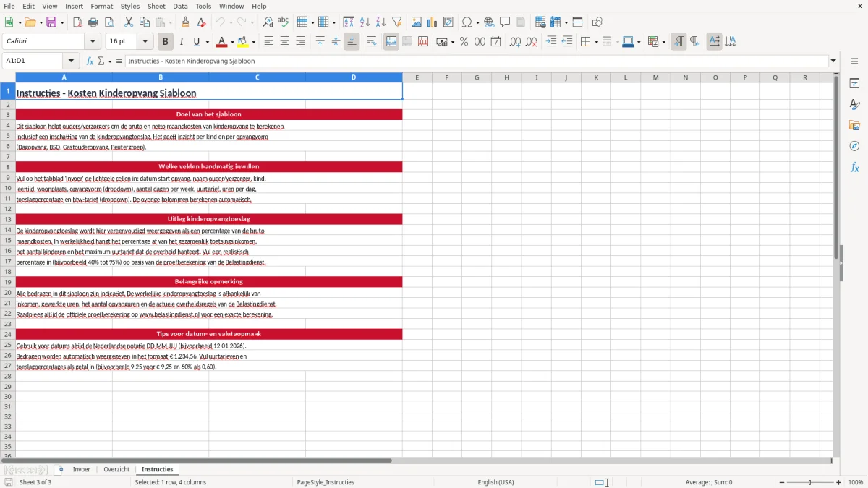Open the Sidebar Styles panel
The height and width of the screenshot is (488, 868).
coord(854,104)
